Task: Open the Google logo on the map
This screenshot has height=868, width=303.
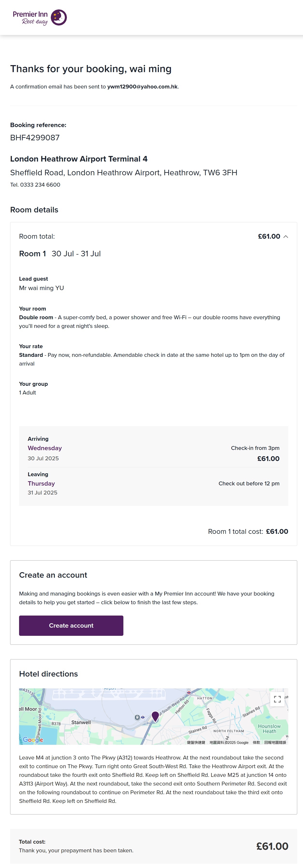Action: click(x=33, y=740)
